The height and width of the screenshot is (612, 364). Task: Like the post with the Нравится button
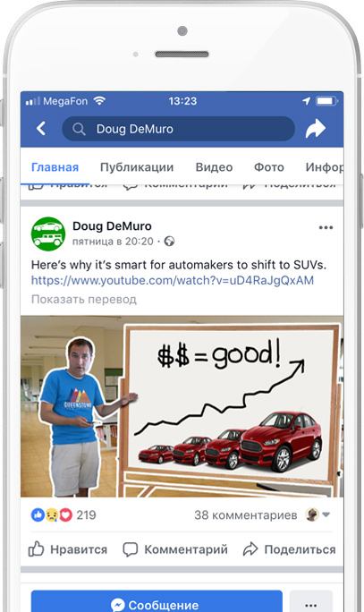click(x=68, y=549)
